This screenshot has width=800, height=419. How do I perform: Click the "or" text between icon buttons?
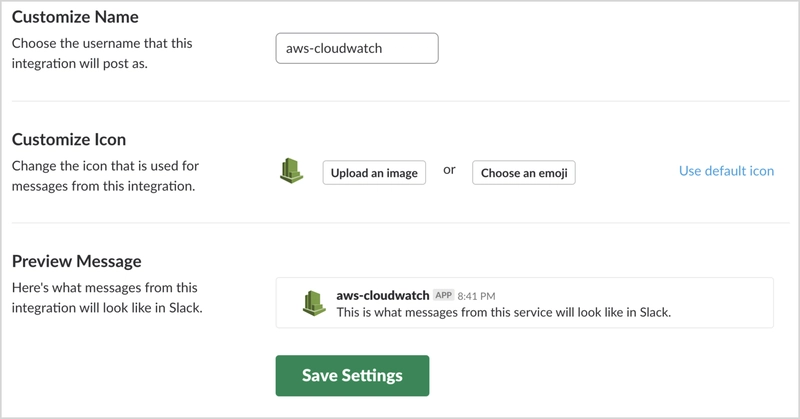point(449,170)
